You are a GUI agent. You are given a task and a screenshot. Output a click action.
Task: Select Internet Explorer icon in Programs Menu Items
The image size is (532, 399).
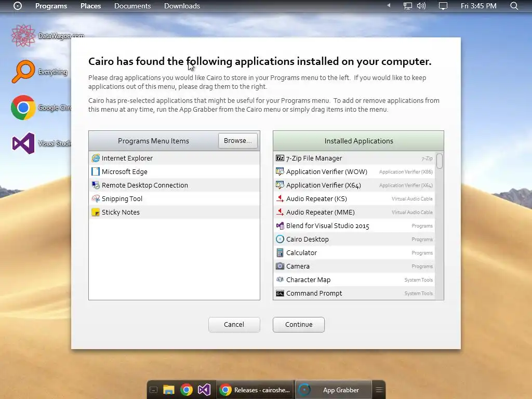click(96, 158)
